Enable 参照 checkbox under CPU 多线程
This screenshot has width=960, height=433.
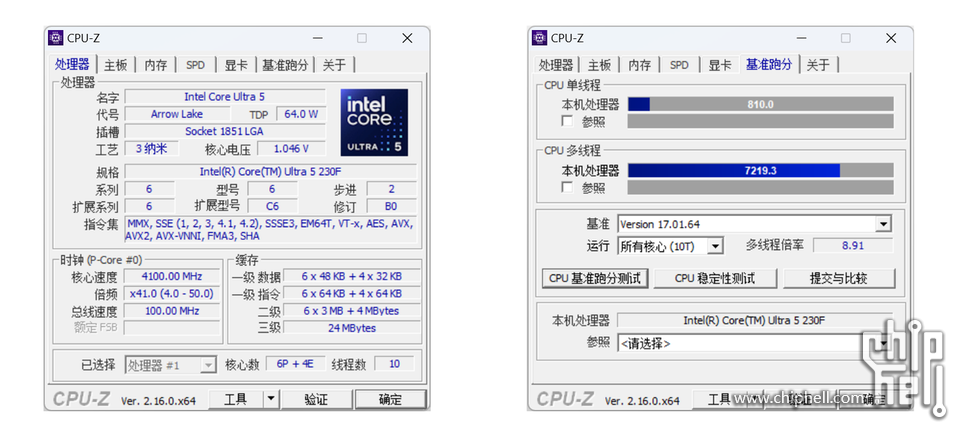click(568, 187)
